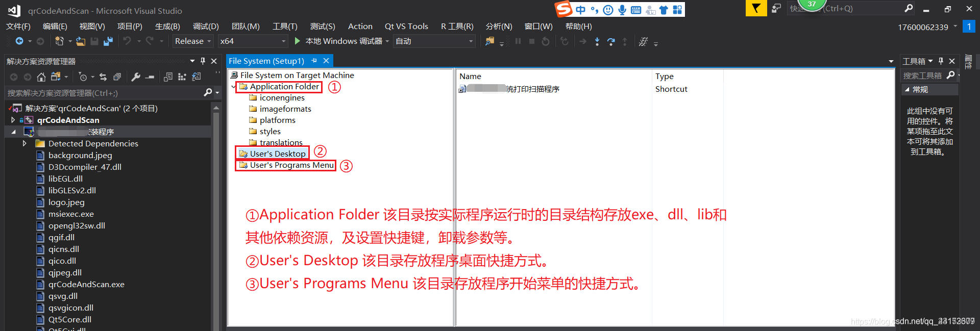The image size is (980, 331).
Task: Open the Qt VS Tools menu
Action: [406, 26]
